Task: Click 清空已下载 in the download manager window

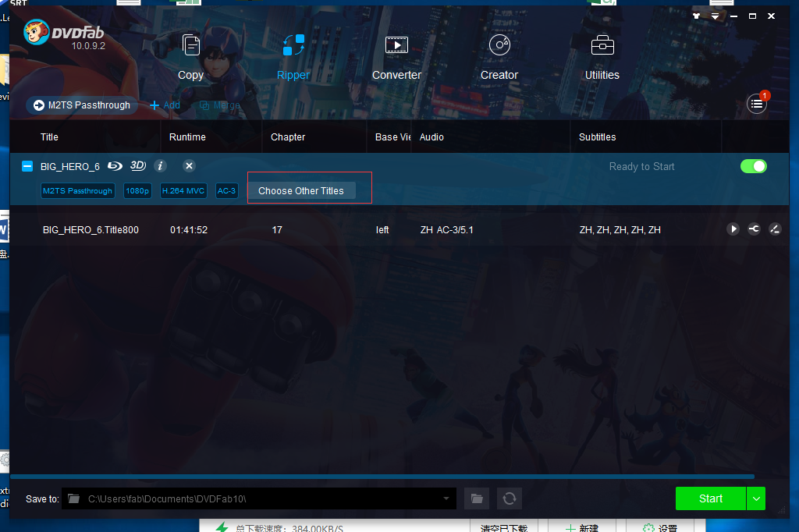Action: pyautogui.click(x=503, y=527)
